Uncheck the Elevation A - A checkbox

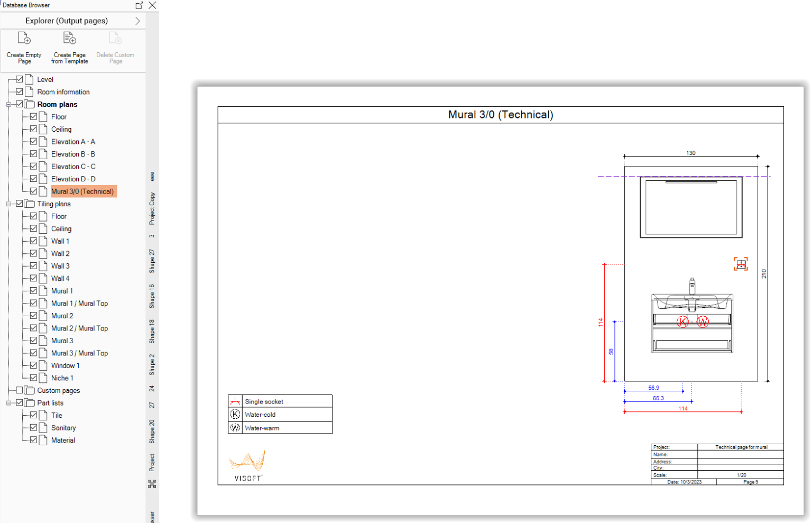tap(33, 142)
